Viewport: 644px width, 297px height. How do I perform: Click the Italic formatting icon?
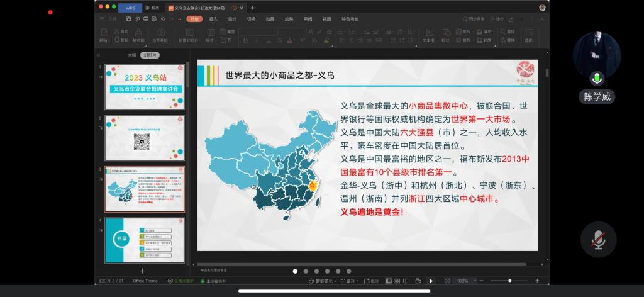pos(256,40)
